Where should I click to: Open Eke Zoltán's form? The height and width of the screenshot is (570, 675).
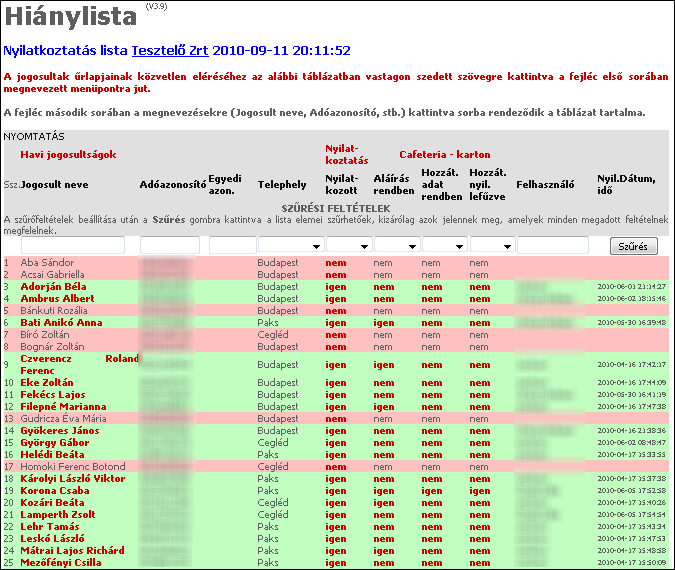(x=47, y=383)
